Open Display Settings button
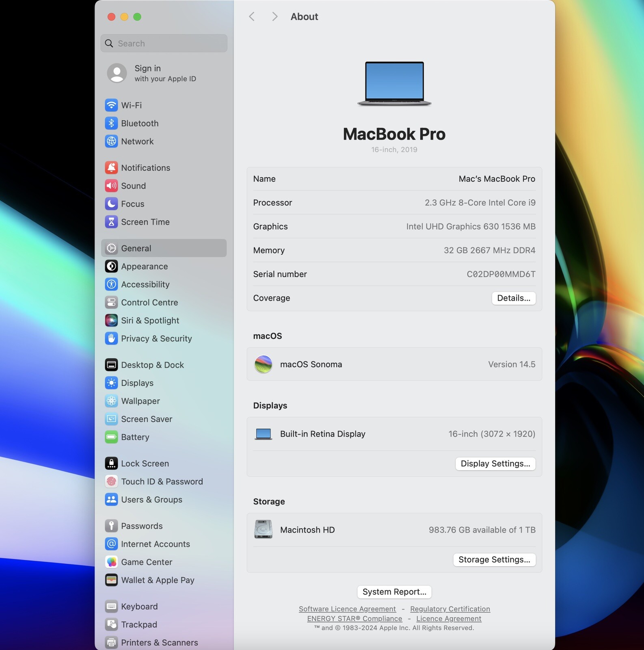This screenshot has height=650, width=644. (x=495, y=464)
